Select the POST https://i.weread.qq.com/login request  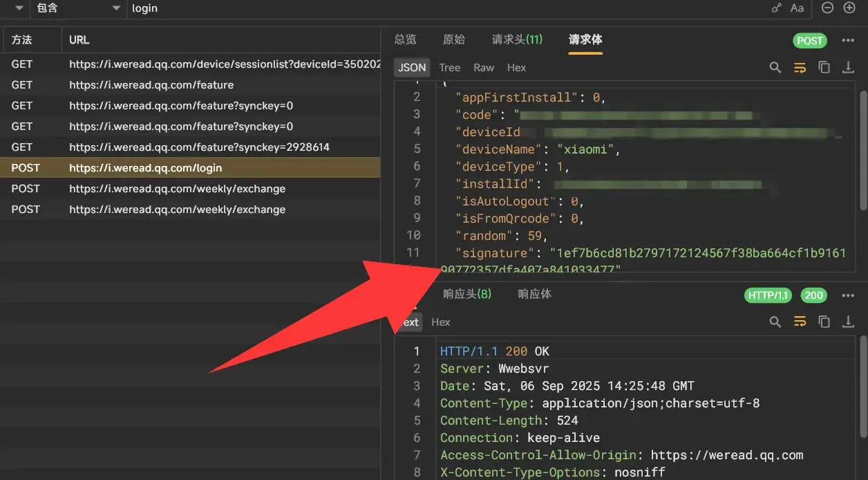coord(190,168)
